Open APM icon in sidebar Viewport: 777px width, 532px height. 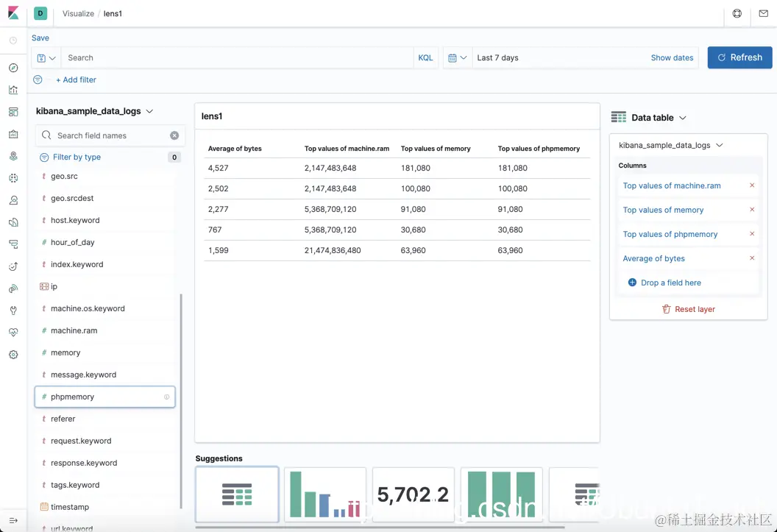(13, 244)
